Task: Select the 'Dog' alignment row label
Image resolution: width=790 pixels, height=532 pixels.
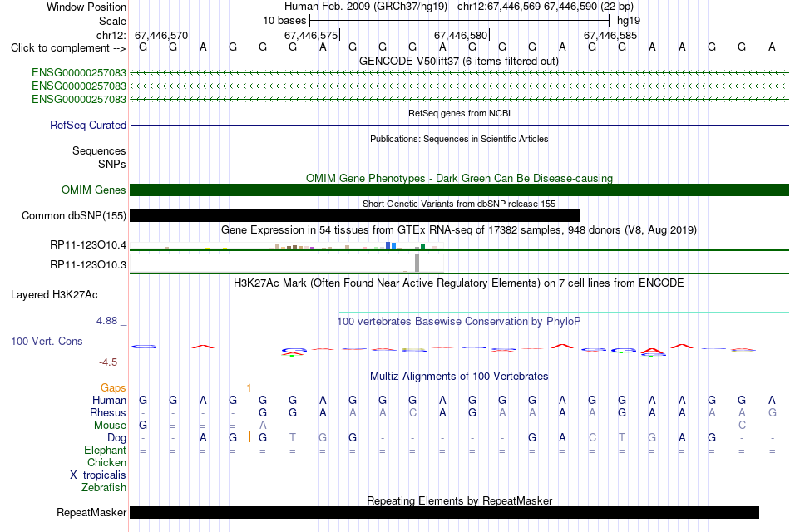Action: pos(116,438)
